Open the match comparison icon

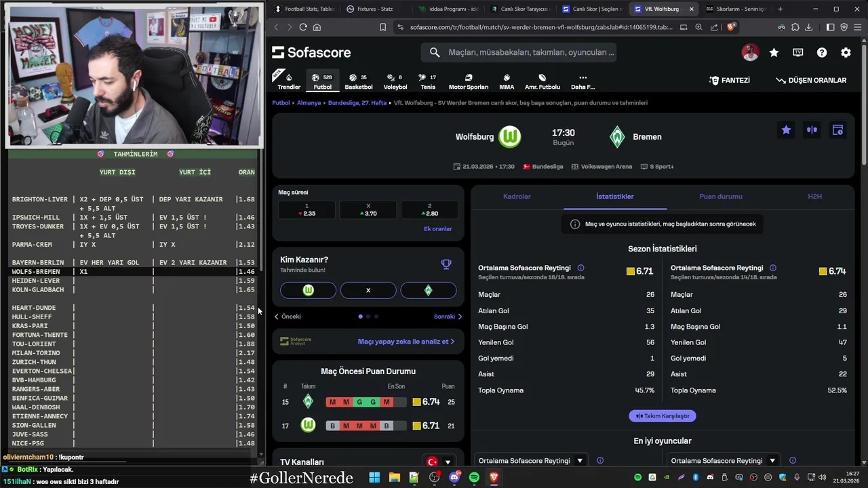pos(812,130)
